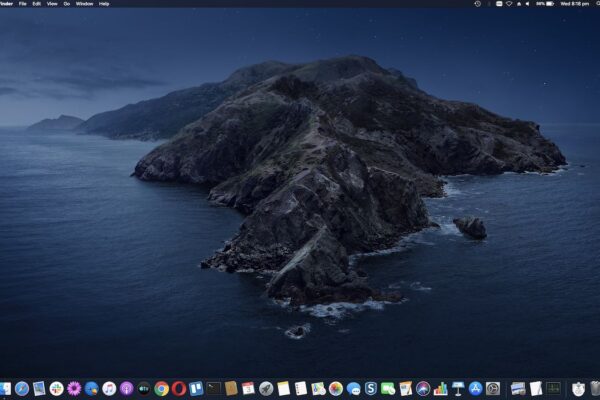
Task: Open Launchpad rocket icon
Action: 266,389
